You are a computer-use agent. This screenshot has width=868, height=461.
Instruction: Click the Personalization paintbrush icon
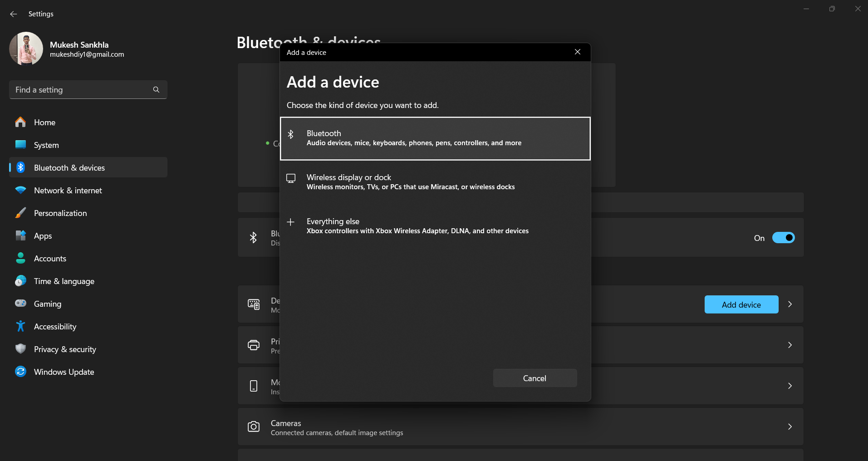20,213
